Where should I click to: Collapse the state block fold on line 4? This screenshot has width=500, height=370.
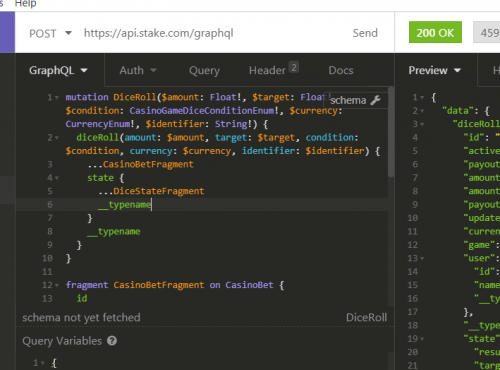(x=57, y=178)
